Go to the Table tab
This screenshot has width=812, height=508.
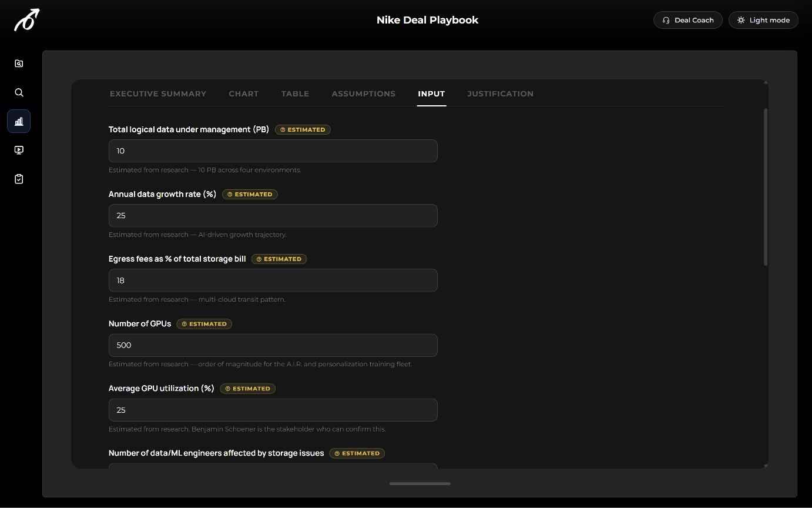tap(295, 93)
